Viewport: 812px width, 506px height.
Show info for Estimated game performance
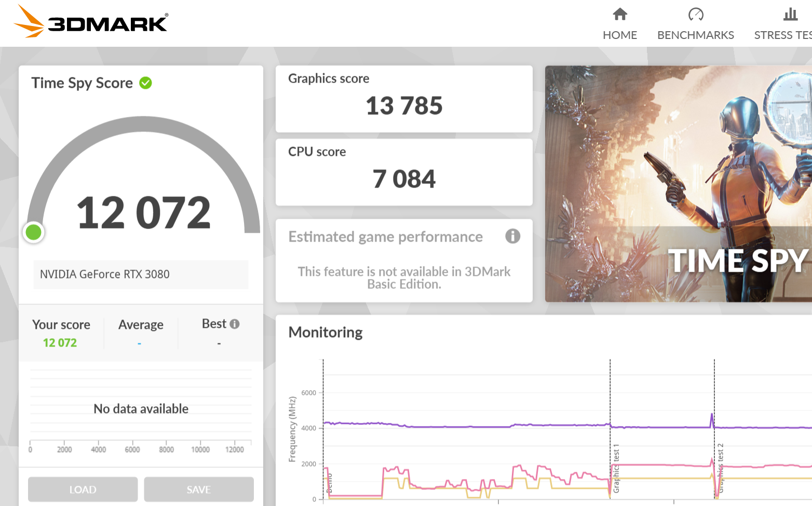point(512,236)
